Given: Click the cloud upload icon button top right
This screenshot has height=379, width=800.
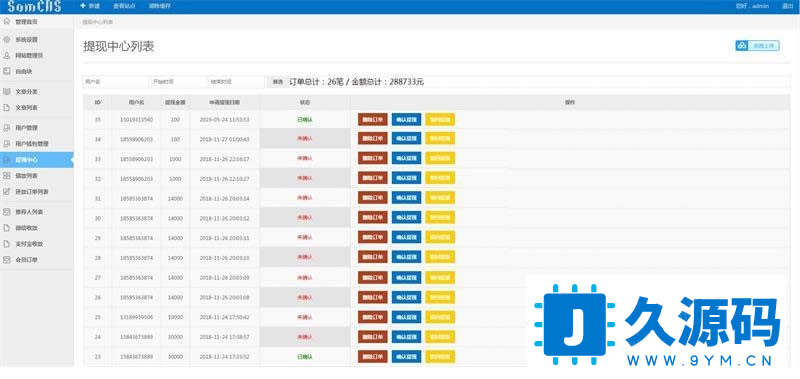Looking at the screenshot, I should pos(742,46).
